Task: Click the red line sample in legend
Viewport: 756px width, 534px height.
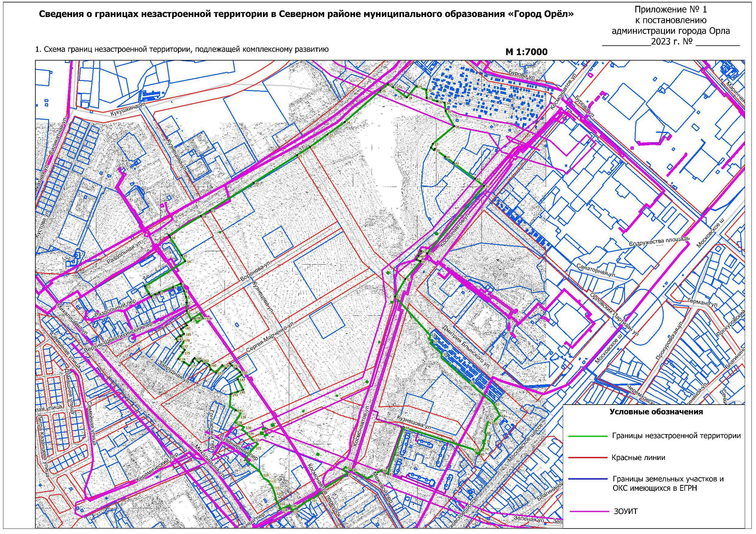Action: click(x=588, y=458)
